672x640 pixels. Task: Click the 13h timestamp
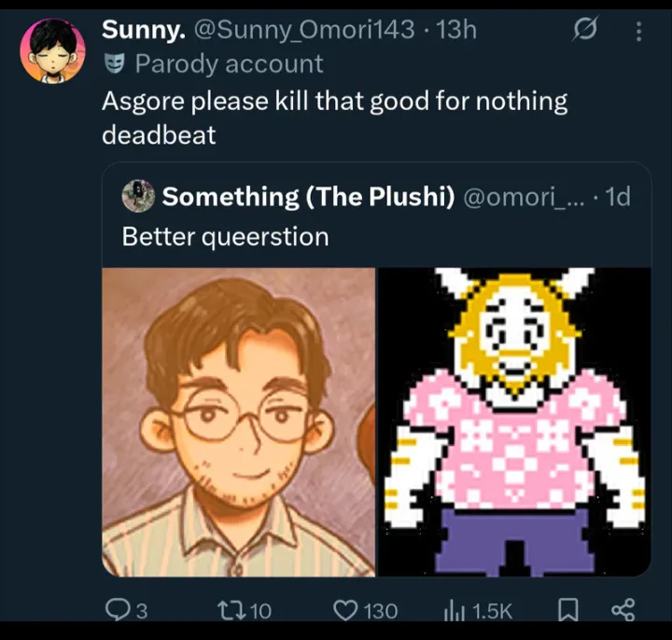(x=456, y=30)
